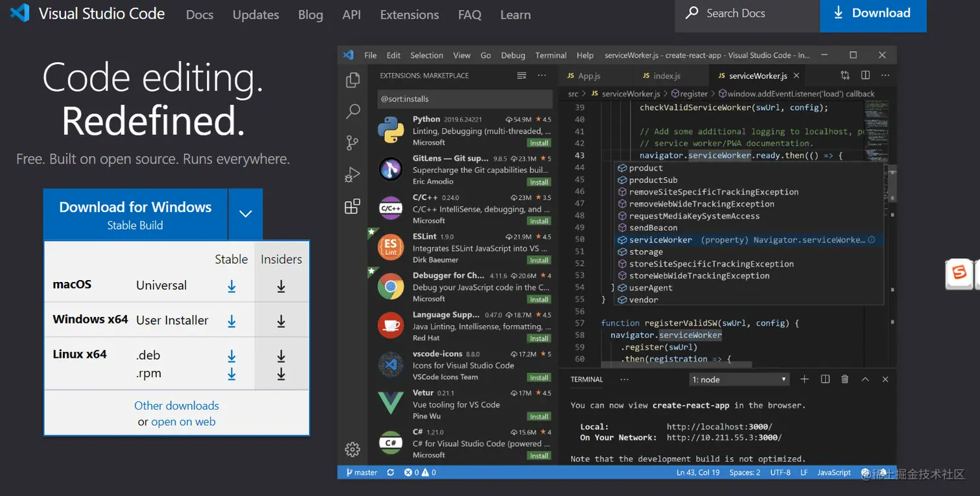
Task: Open the 1: node terminal dropdown
Action: pyautogui.click(x=740, y=379)
